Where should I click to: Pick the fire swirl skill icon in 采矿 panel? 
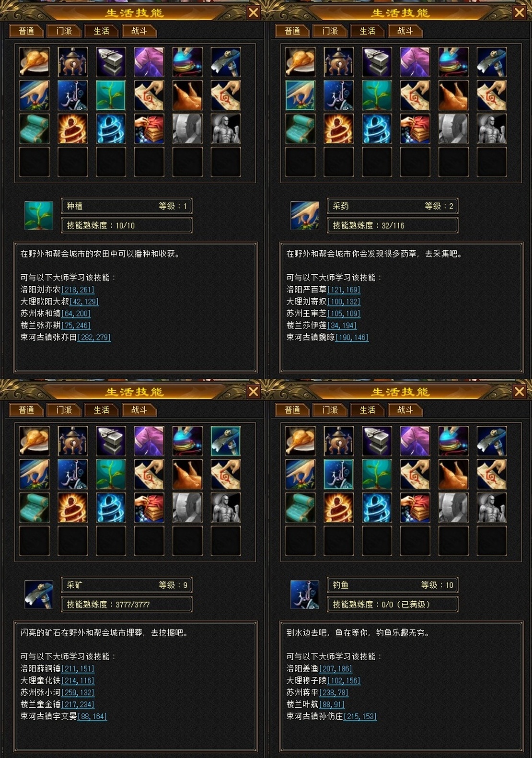(73, 508)
